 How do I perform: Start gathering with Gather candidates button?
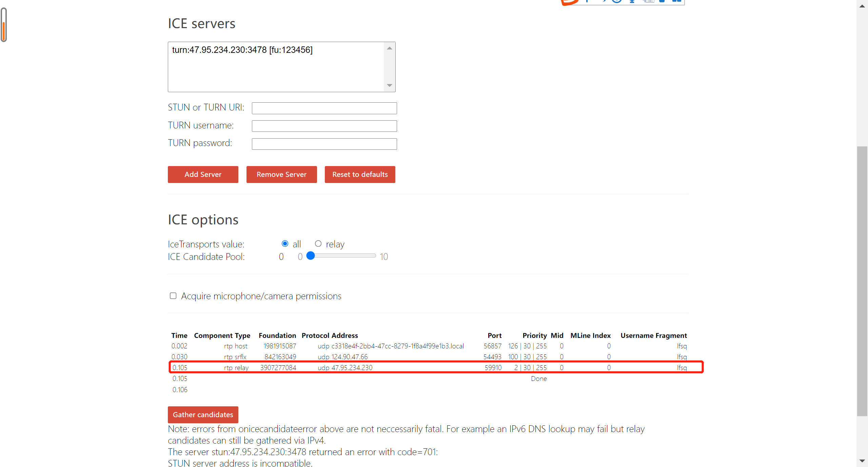pyautogui.click(x=203, y=414)
